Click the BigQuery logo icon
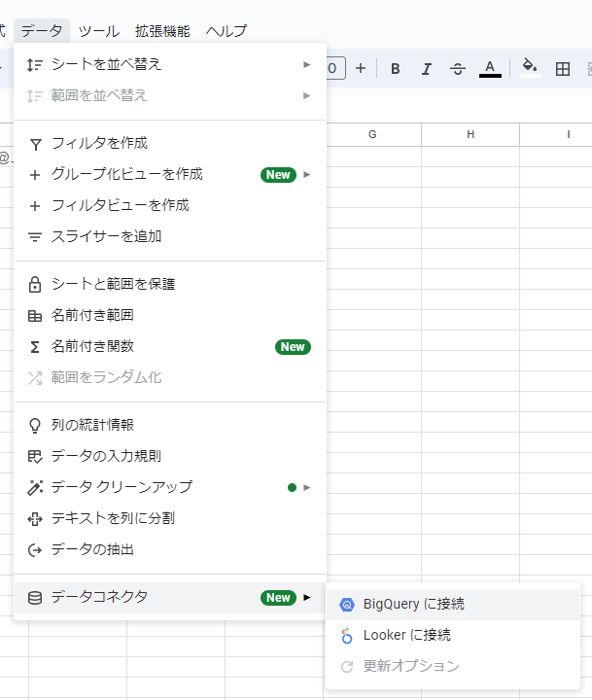Image resolution: width=592 pixels, height=700 pixels. point(347,605)
